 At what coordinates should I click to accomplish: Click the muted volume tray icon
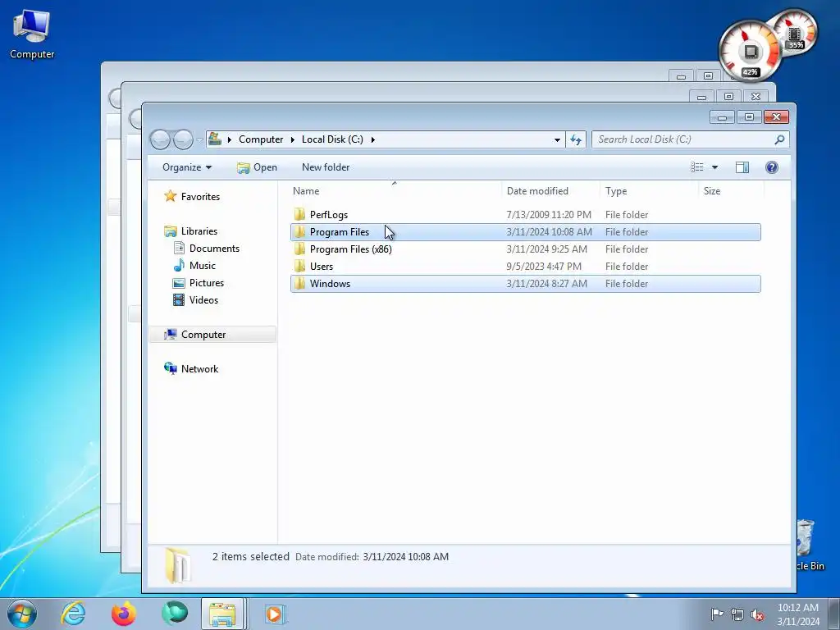click(x=757, y=614)
